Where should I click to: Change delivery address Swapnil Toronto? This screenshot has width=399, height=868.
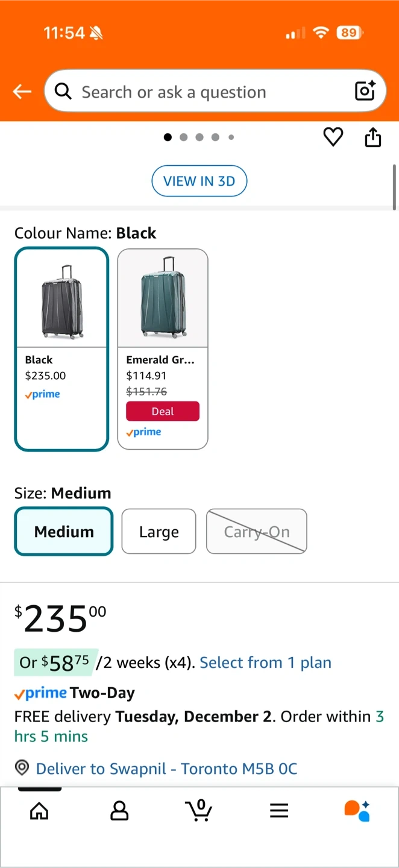[x=166, y=769]
